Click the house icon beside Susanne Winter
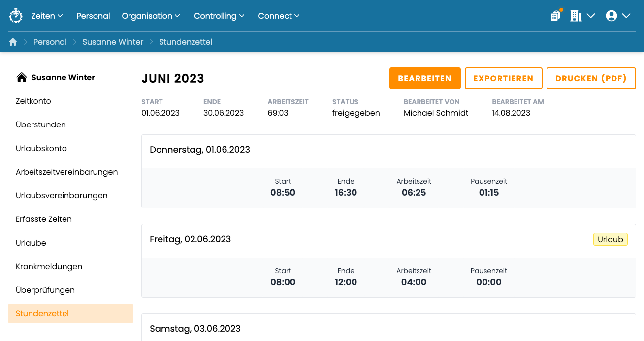 [x=21, y=77]
